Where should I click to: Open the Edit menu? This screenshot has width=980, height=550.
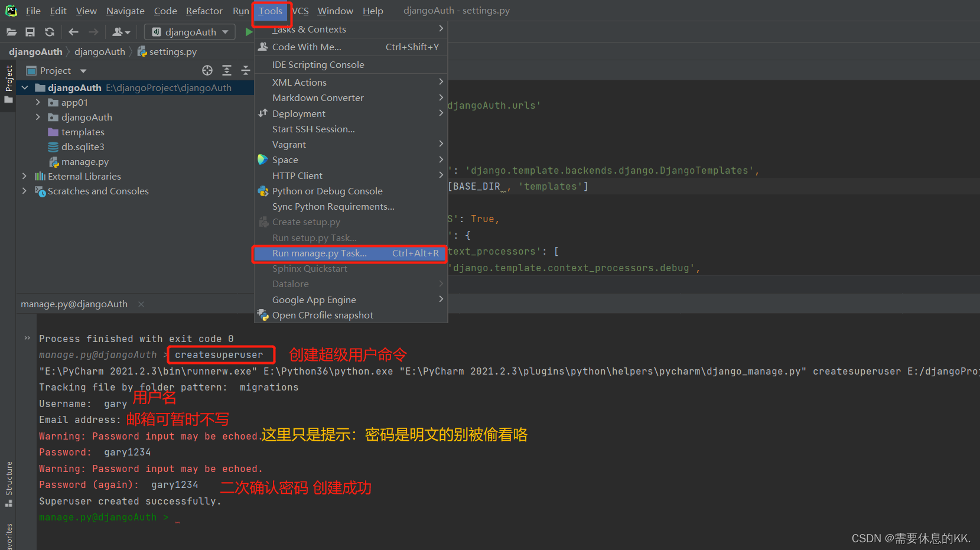58,11
